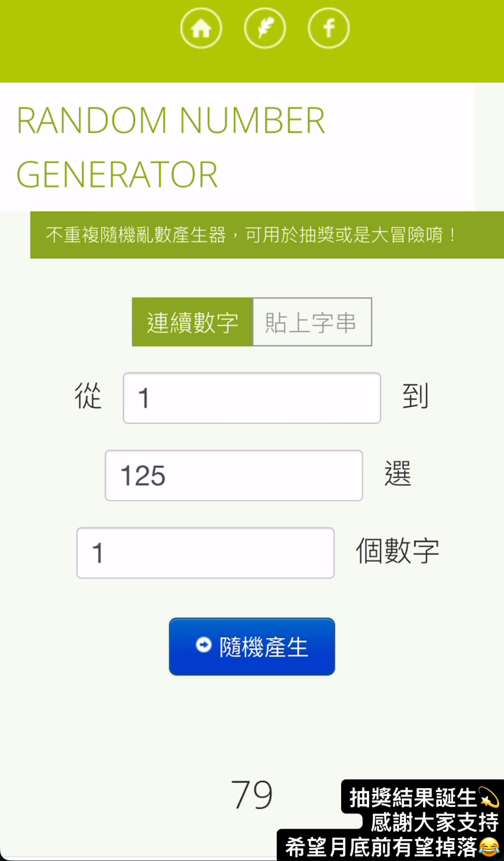Viewport: 504px width, 861px height.
Task: Click the laughing emoji in the bottom caption
Action: click(x=489, y=847)
